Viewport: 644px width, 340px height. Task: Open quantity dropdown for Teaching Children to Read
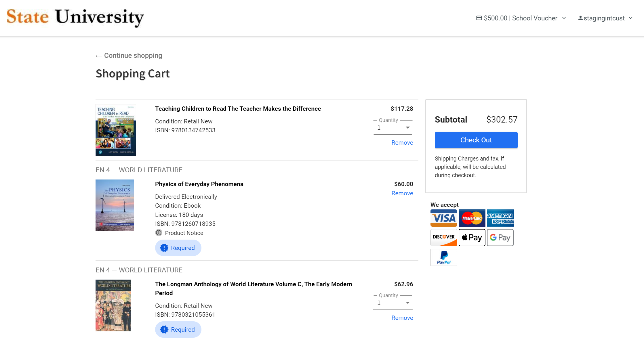tap(393, 128)
